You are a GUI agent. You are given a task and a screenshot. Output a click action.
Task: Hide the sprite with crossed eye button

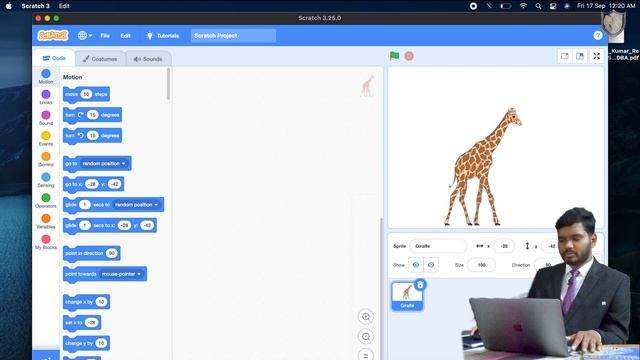(x=431, y=265)
